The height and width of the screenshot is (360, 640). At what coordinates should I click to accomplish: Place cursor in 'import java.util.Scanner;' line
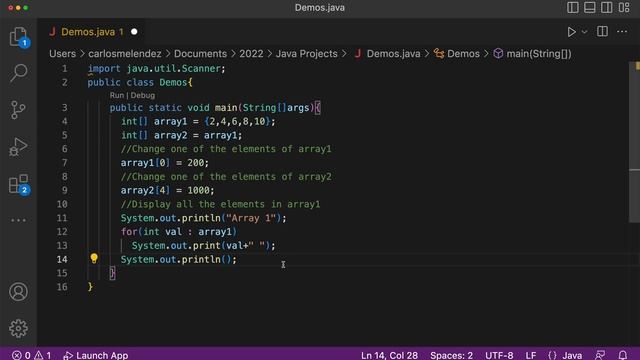156,69
